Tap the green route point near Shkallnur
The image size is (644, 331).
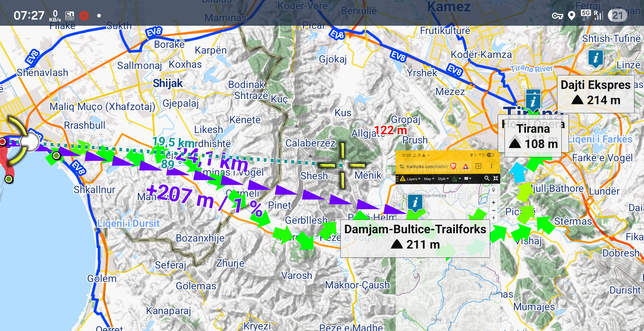56,156
